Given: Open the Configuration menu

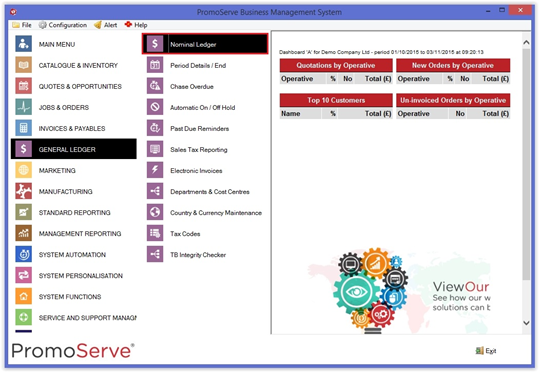Looking at the screenshot, I should click(63, 25).
